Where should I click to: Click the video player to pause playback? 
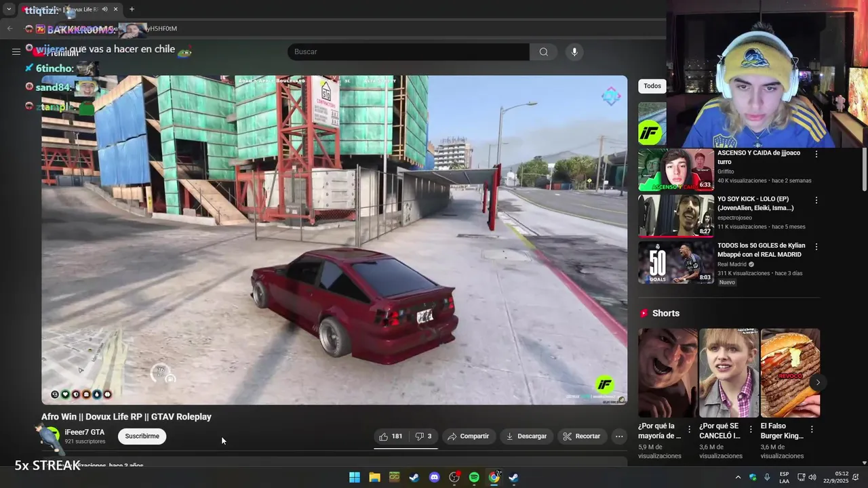pyautogui.click(x=334, y=240)
